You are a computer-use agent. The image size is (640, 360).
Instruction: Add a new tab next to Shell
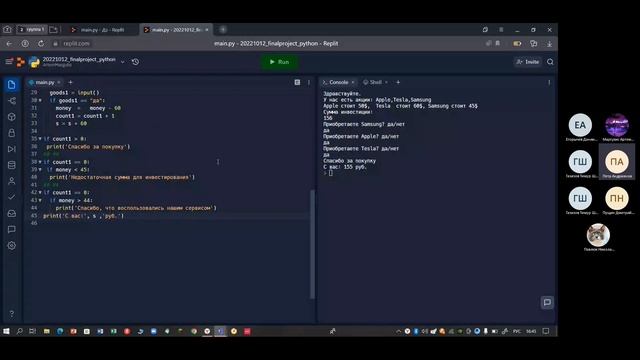point(398,82)
